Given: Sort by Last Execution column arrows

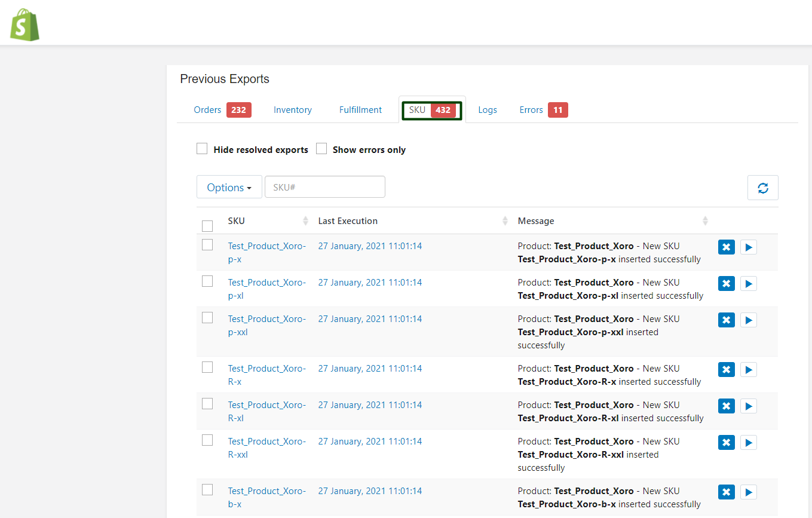Looking at the screenshot, I should pyautogui.click(x=505, y=221).
